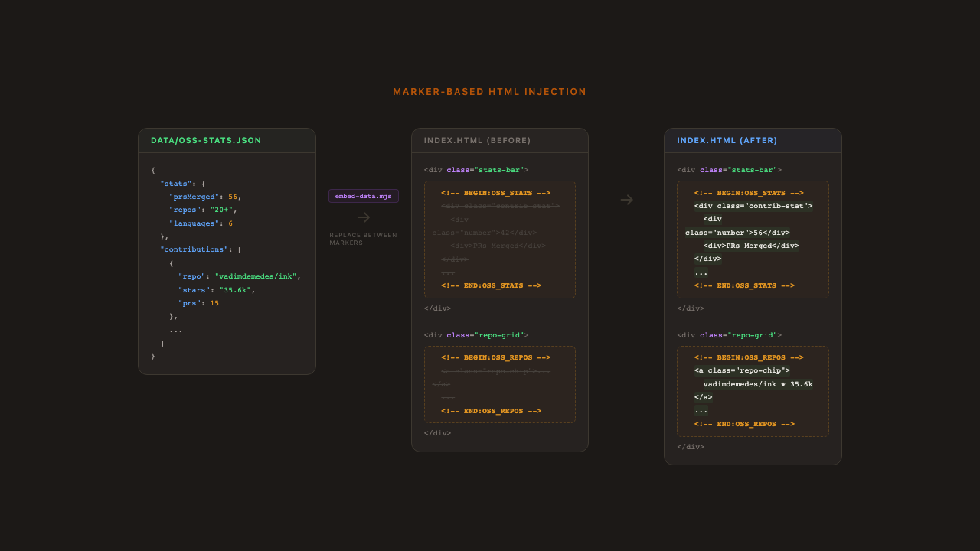Viewport: 980px width, 551px height.
Task: Click the struck-through PRs Merged line in before panel
Action: pyautogui.click(x=498, y=246)
